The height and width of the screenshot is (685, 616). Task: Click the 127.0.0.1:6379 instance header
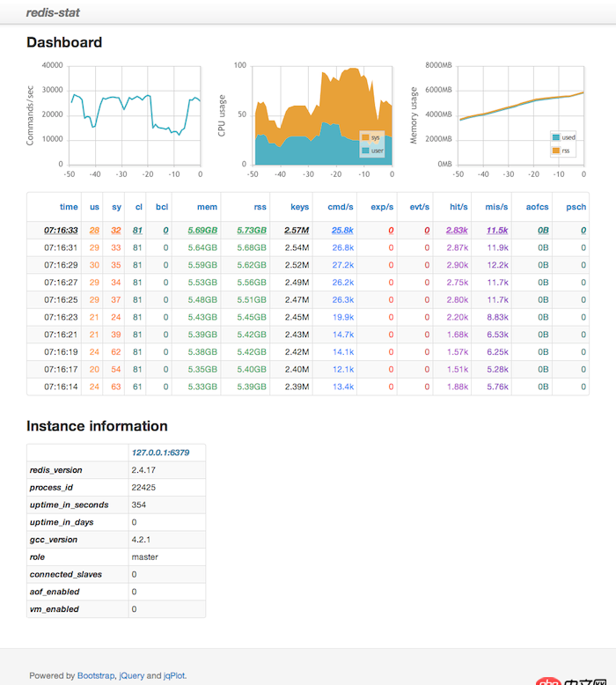(160, 453)
